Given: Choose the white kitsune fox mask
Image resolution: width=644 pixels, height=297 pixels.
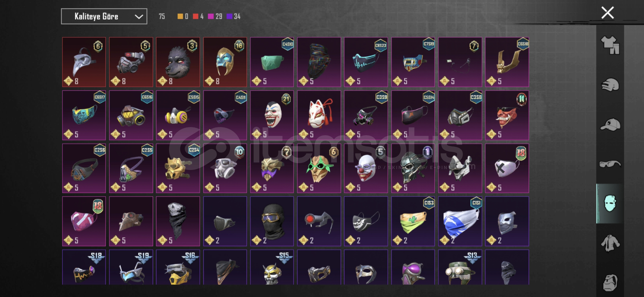Looking at the screenshot, I should 319,115.
